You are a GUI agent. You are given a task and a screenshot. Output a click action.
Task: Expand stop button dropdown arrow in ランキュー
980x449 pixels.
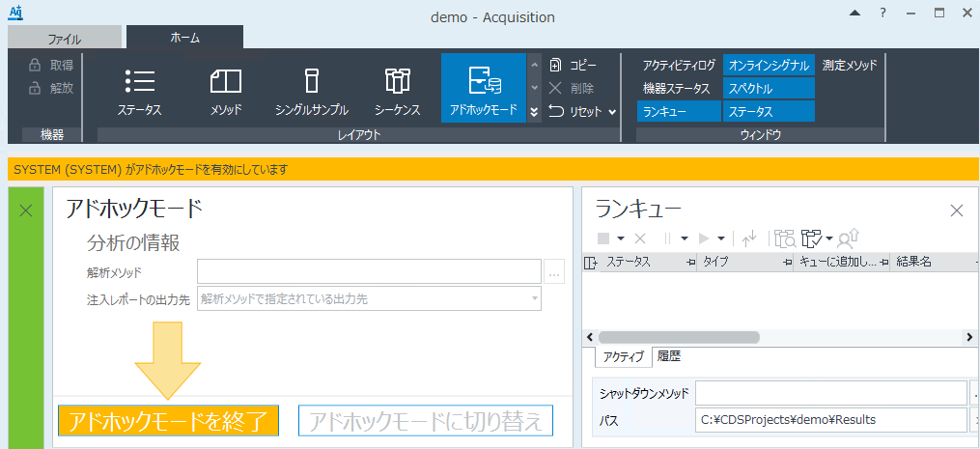point(621,239)
